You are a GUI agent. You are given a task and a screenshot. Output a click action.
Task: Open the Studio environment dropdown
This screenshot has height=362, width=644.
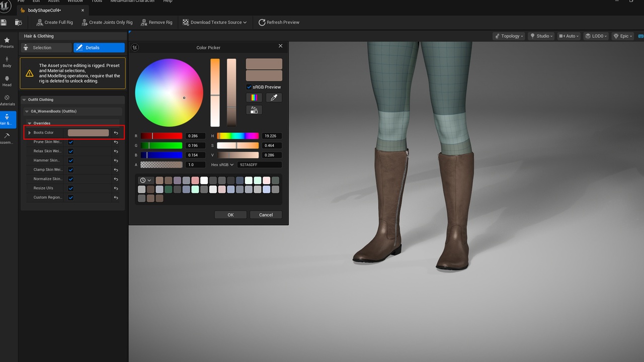(541, 36)
